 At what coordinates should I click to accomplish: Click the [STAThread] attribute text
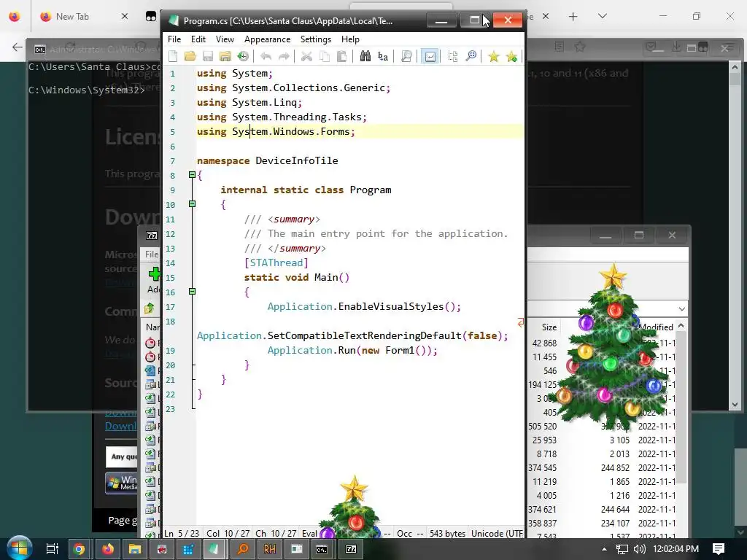pos(276,262)
